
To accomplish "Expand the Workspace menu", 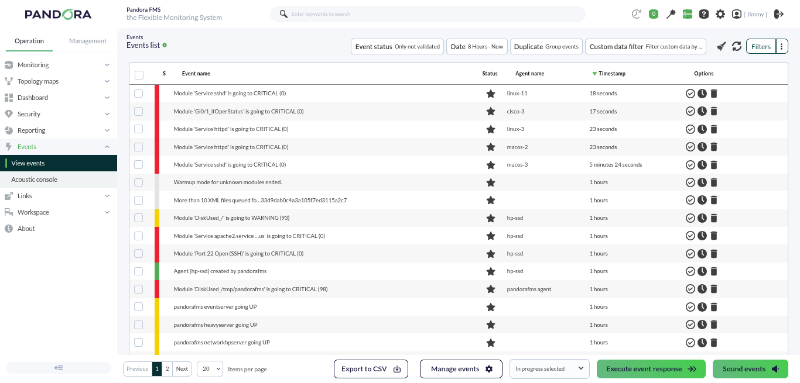I will tap(58, 212).
